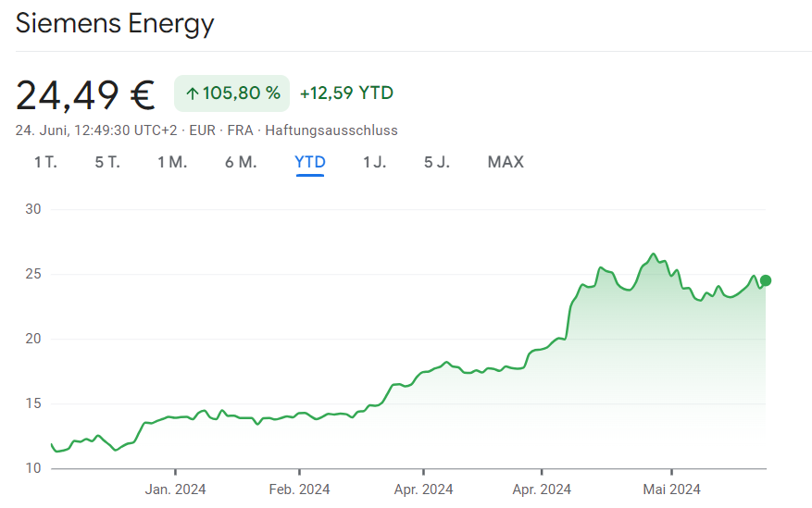Click the 105,80 % change badge
This screenshot has width=812, height=508.
click(232, 93)
